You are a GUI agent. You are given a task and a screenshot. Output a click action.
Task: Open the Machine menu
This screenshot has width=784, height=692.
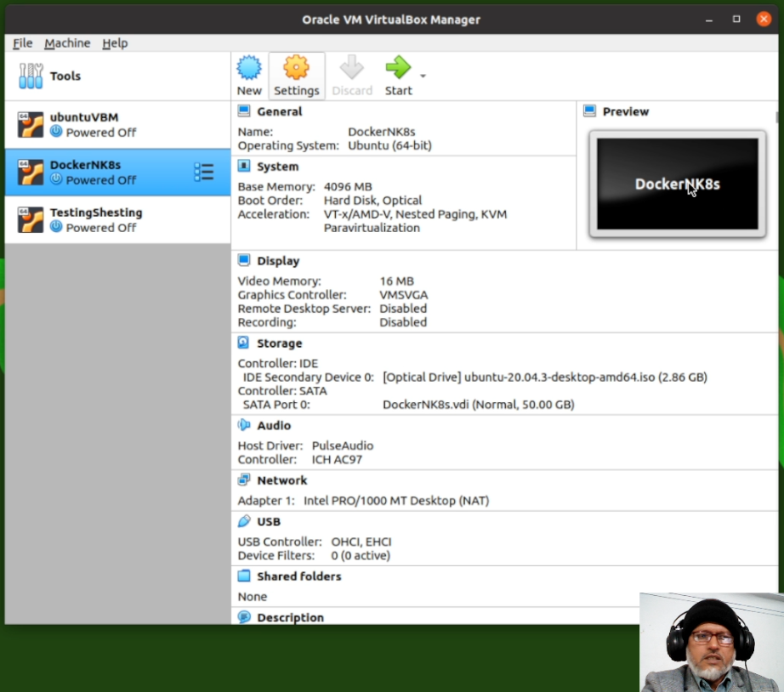click(67, 43)
